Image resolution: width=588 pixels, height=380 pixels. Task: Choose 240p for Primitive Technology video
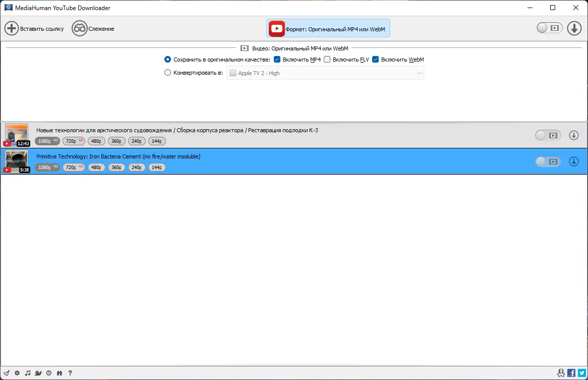137,168
